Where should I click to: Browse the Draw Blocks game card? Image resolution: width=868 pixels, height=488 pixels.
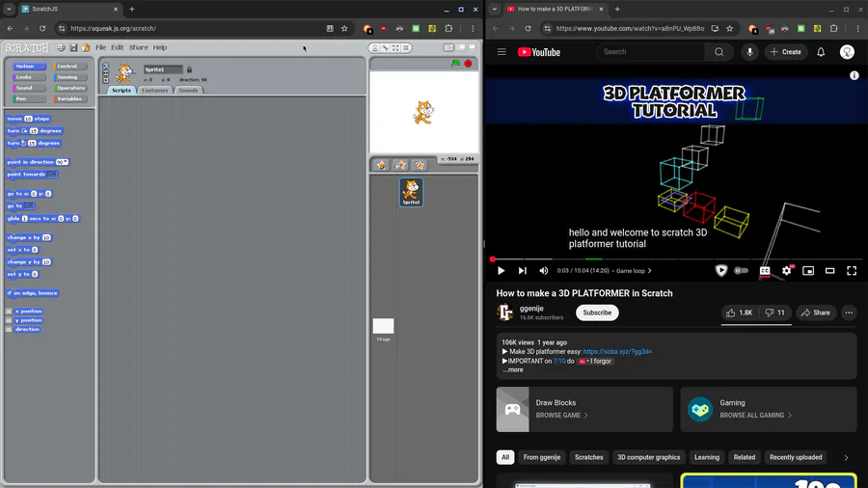(x=584, y=410)
